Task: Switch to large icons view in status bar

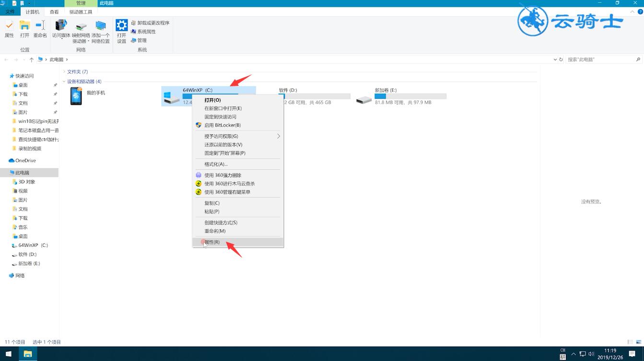Action: [639, 342]
